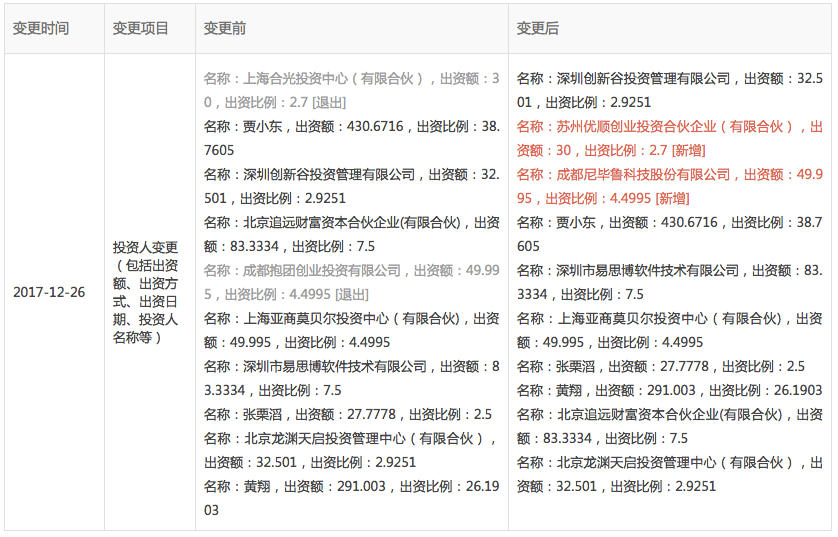The height and width of the screenshot is (537, 838).
Task: Click the 变更后 column header
Action: [670, 28]
